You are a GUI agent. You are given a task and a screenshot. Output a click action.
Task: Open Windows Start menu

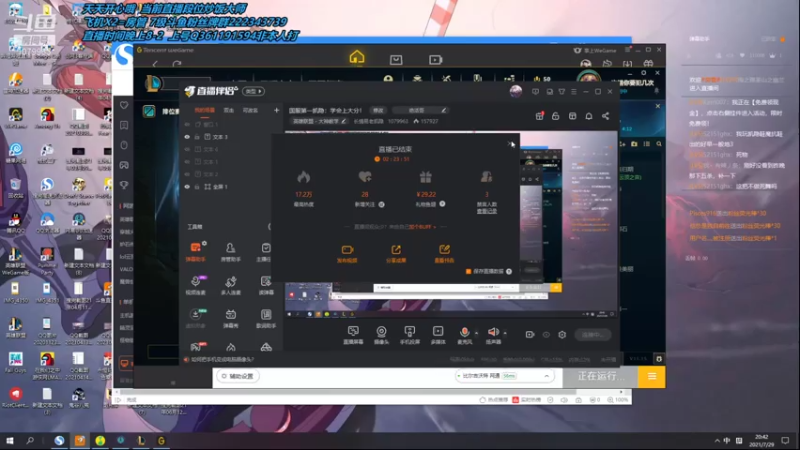(10, 440)
